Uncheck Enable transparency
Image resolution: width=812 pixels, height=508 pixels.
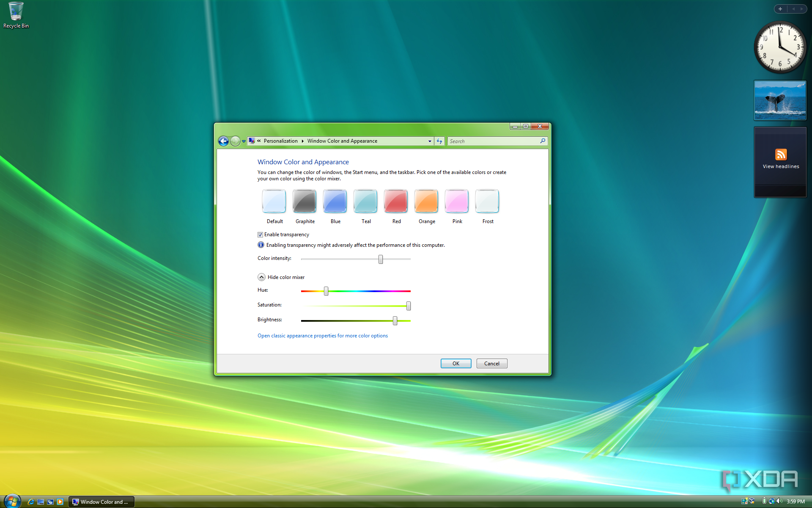tap(260, 235)
